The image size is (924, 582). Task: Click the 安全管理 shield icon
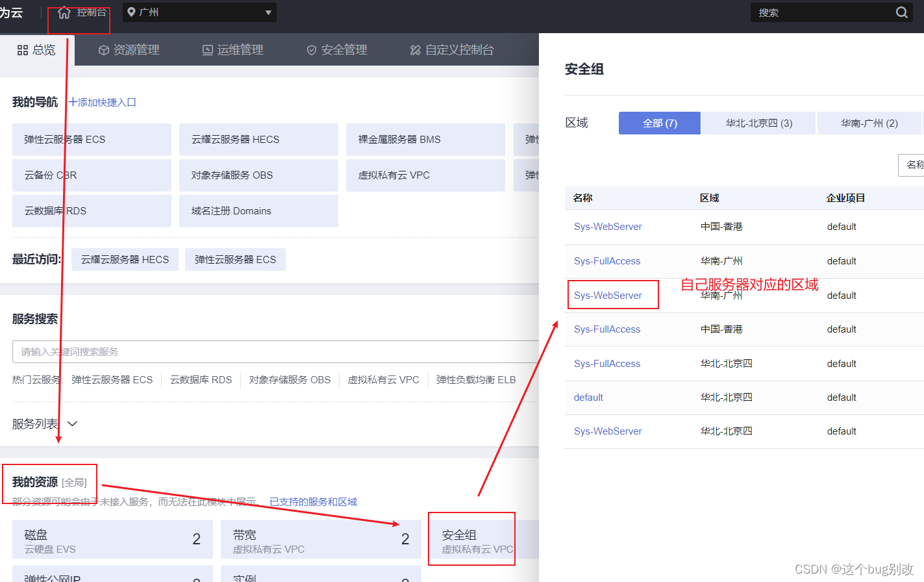point(311,49)
